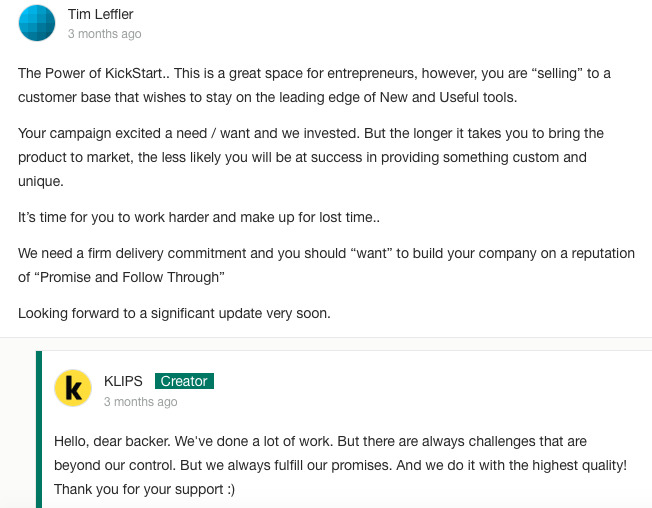Click the paragraph starting "We need a firm delivery commitment"
This screenshot has height=508, width=652.
[x=325, y=265]
